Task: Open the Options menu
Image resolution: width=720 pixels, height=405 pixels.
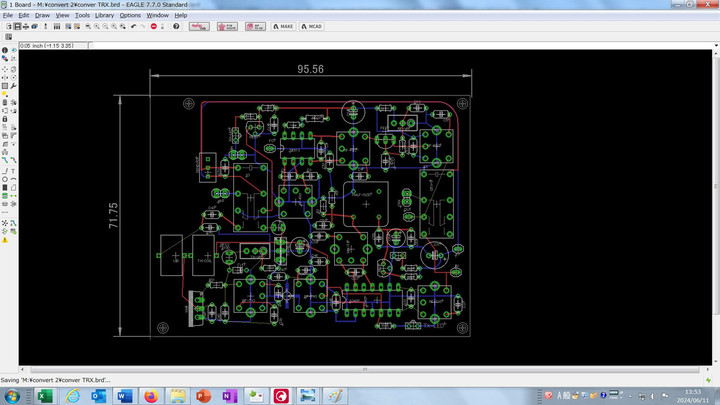Action: click(130, 15)
